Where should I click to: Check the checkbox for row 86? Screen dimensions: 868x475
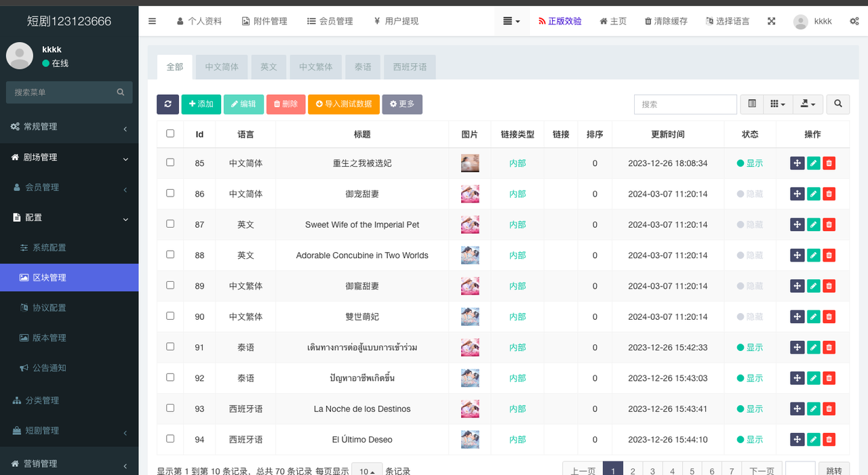coord(170,193)
